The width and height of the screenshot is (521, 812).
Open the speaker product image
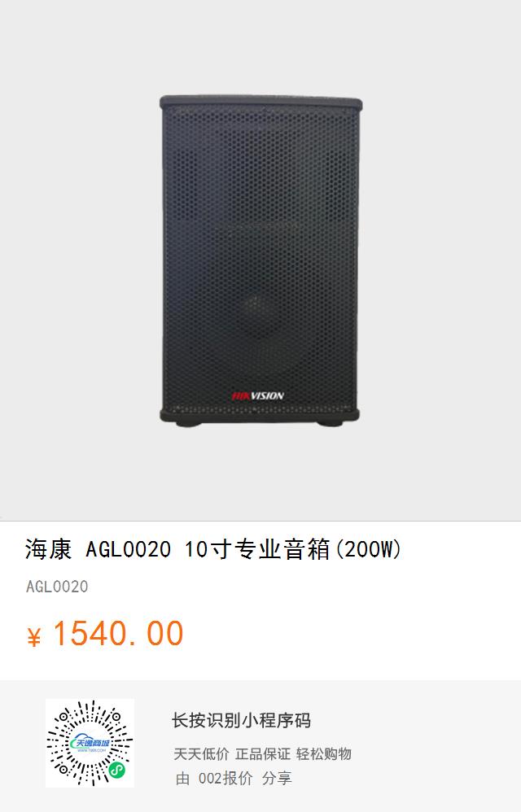click(x=260, y=260)
